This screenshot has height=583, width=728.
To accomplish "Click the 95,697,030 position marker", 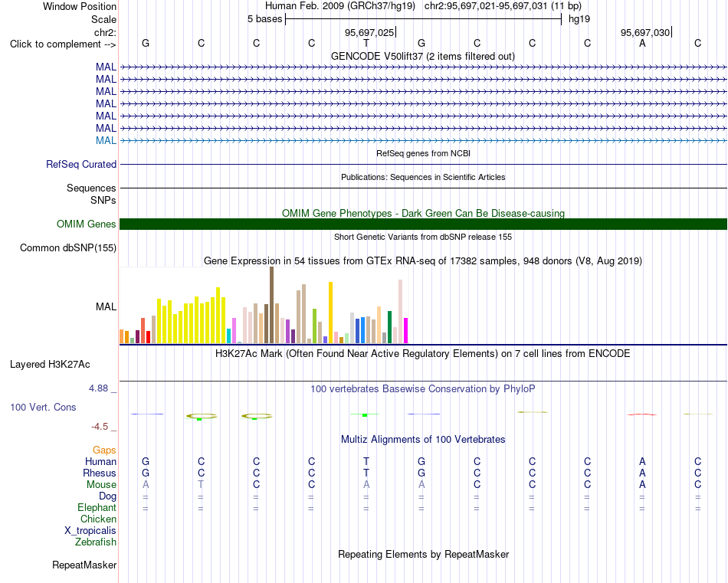I will 645,32.
